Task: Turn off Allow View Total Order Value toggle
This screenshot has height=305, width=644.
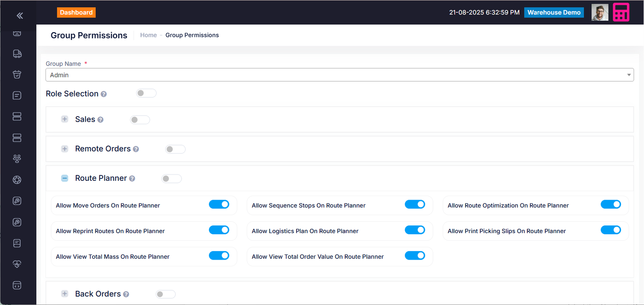Action: point(415,256)
